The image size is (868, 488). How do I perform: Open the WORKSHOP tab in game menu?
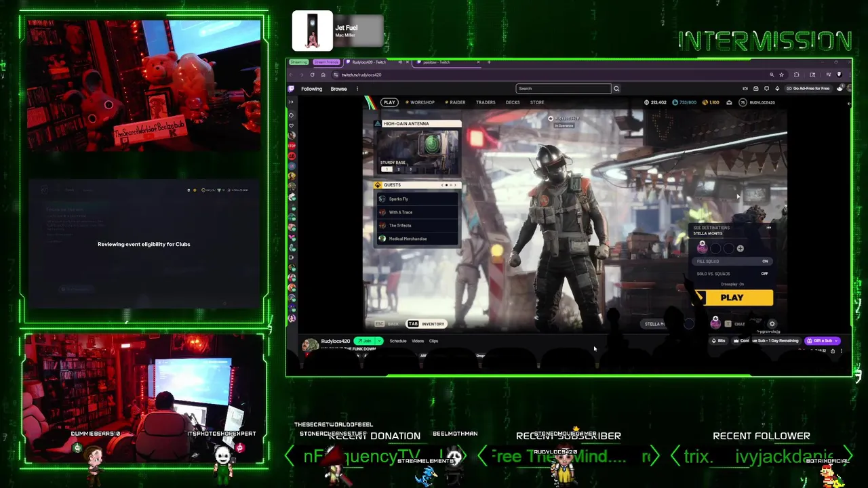420,102
